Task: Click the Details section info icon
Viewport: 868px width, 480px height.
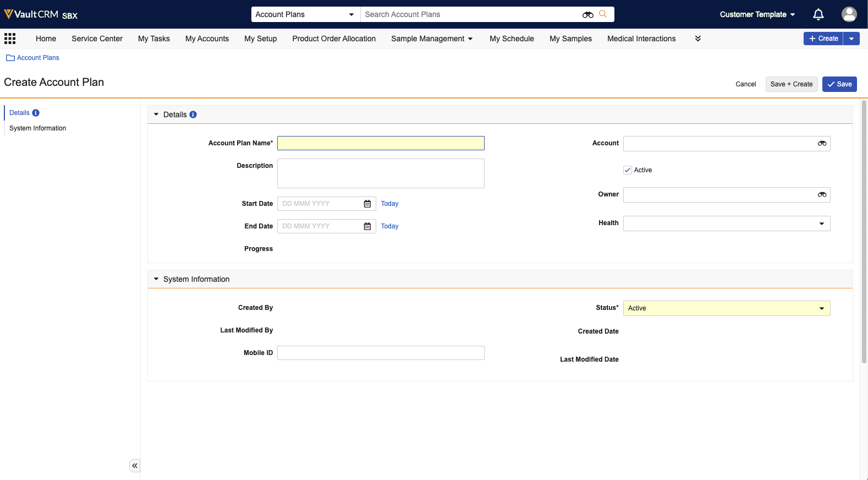Action: point(193,114)
